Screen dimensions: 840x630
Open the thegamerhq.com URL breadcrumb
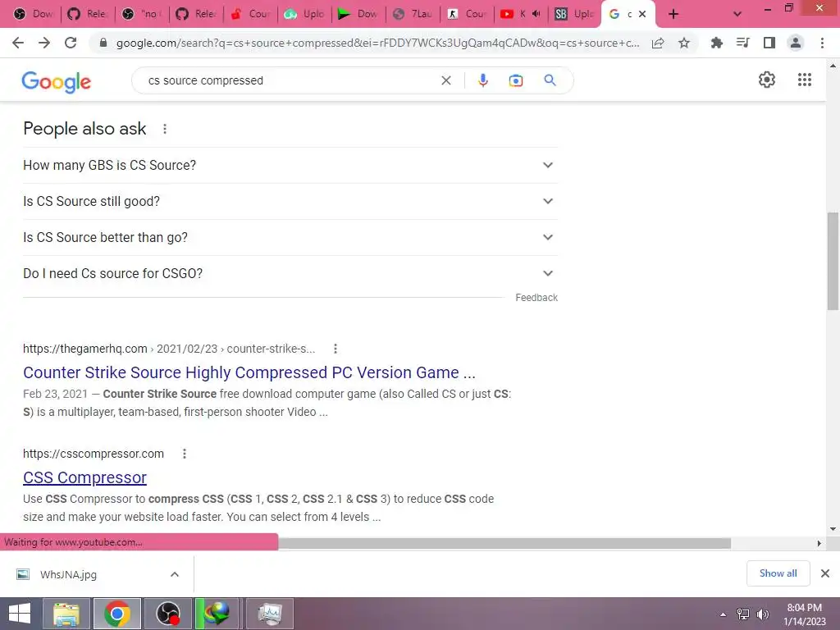tap(169, 349)
